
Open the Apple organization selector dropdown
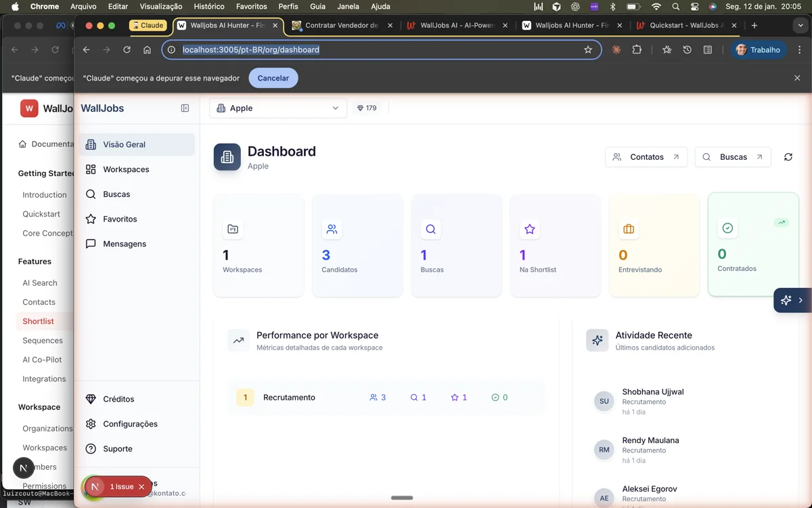tap(277, 108)
